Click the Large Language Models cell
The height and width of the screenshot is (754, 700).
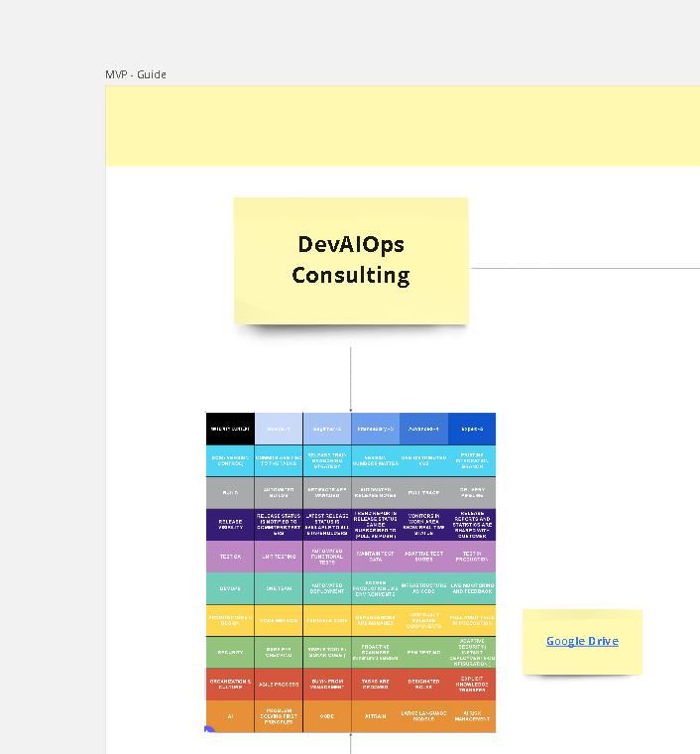tap(423, 716)
